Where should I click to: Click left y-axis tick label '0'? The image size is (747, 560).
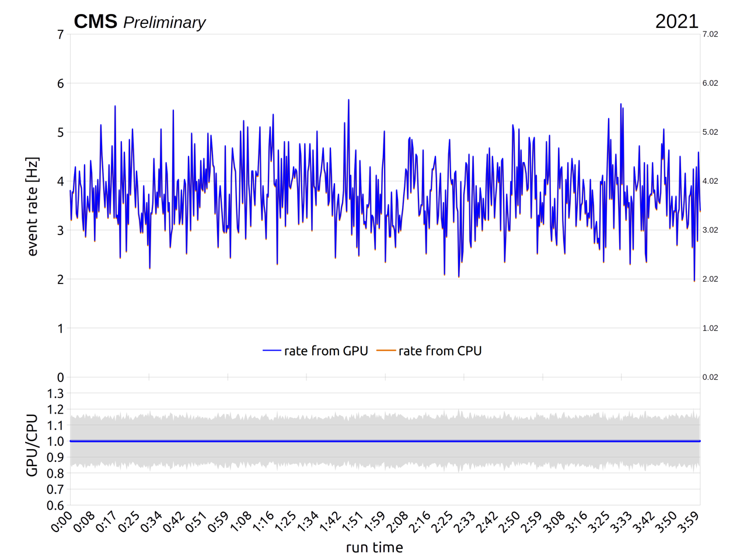61,377
